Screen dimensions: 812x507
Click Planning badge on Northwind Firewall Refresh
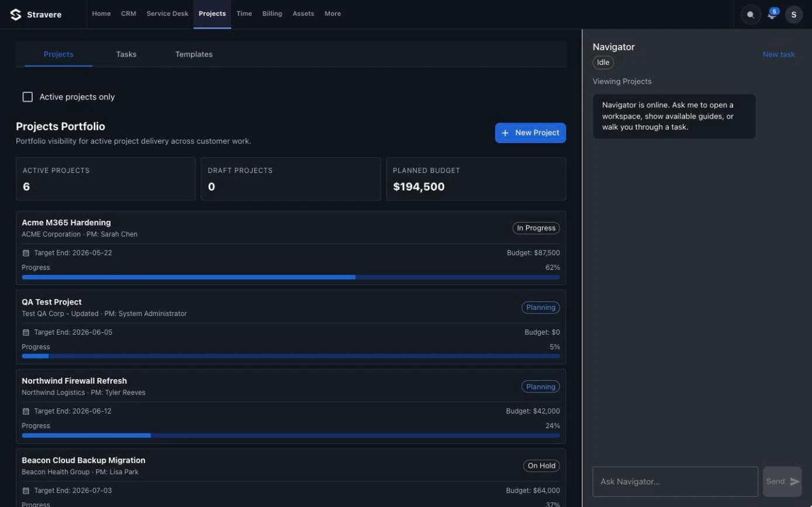(x=541, y=387)
